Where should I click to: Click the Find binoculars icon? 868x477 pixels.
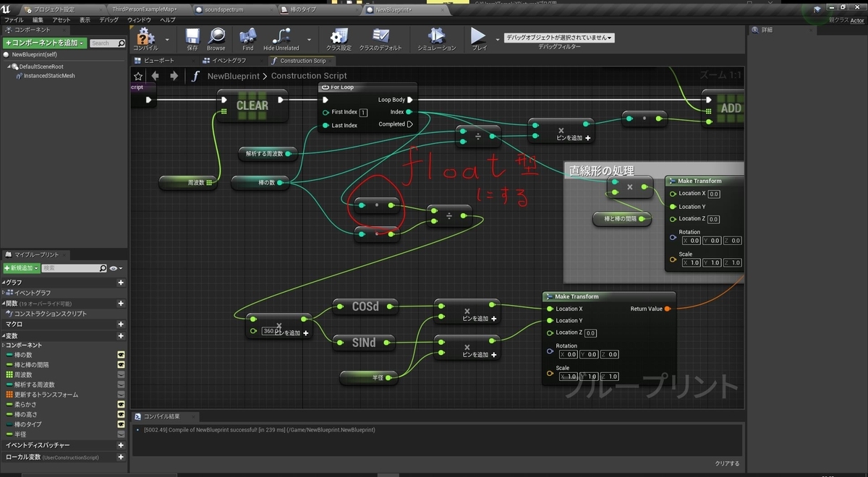248,37
